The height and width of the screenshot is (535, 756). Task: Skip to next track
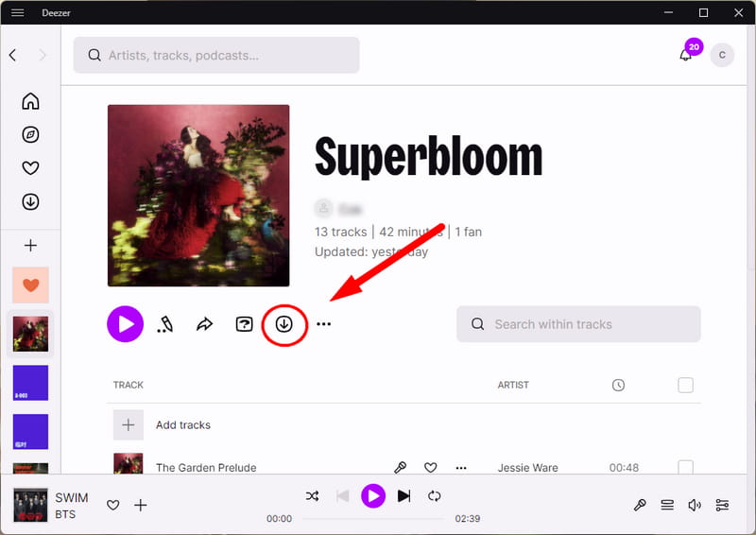pyautogui.click(x=404, y=496)
